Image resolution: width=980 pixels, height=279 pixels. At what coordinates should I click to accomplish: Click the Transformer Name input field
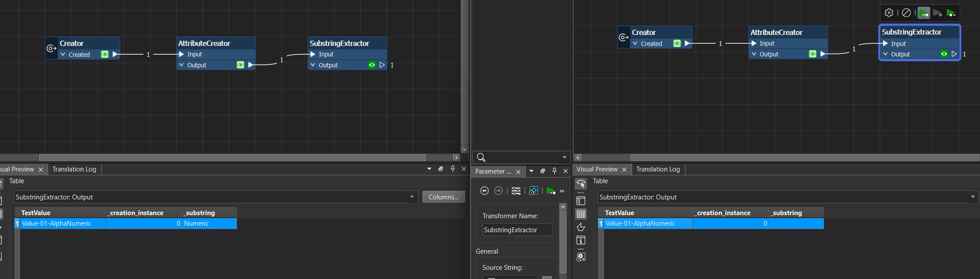coord(517,230)
